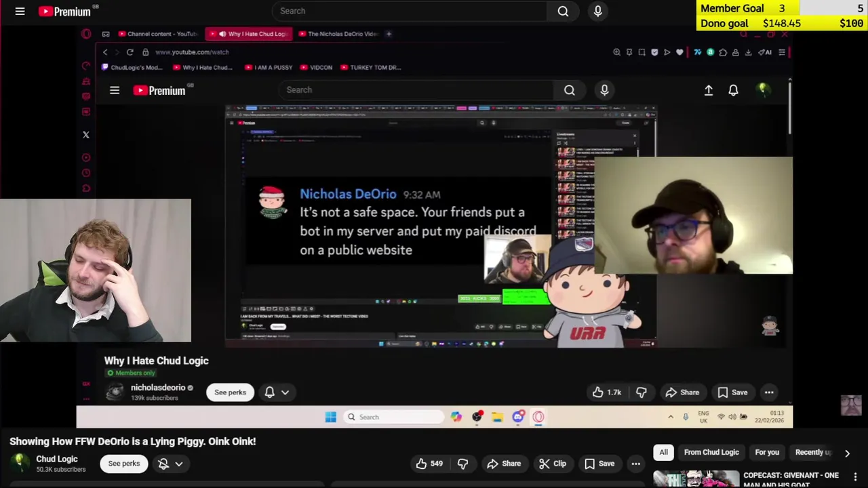Click the heart bookmark icon in Opera toolbar

679,52
